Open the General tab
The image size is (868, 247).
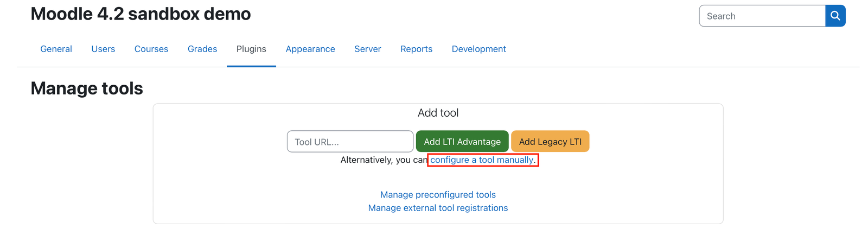coord(56,49)
